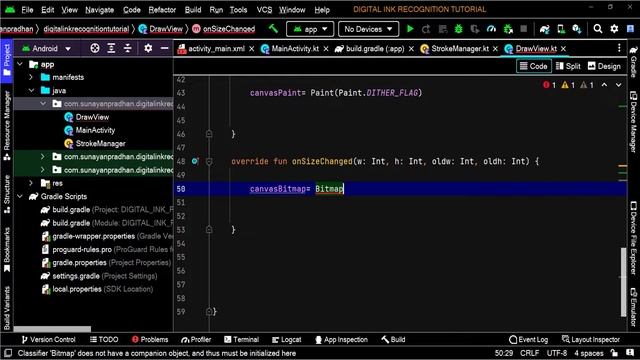Open the Search Everywhere magnifier icon

coord(598,29)
